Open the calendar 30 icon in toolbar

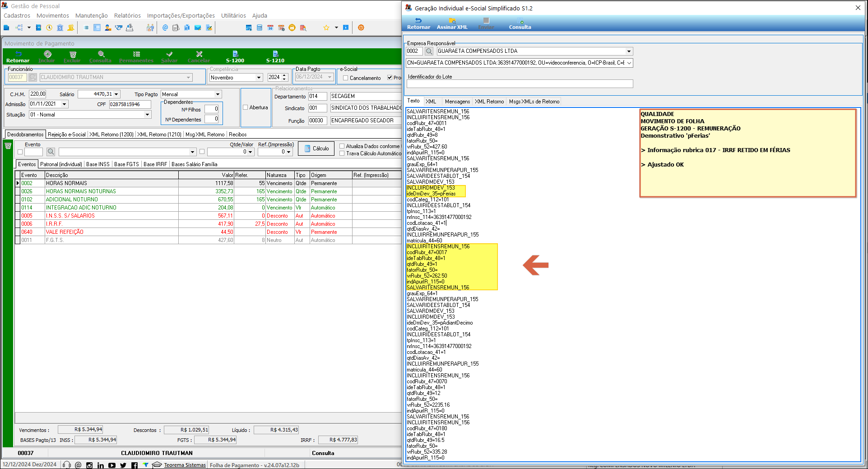click(x=270, y=28)
